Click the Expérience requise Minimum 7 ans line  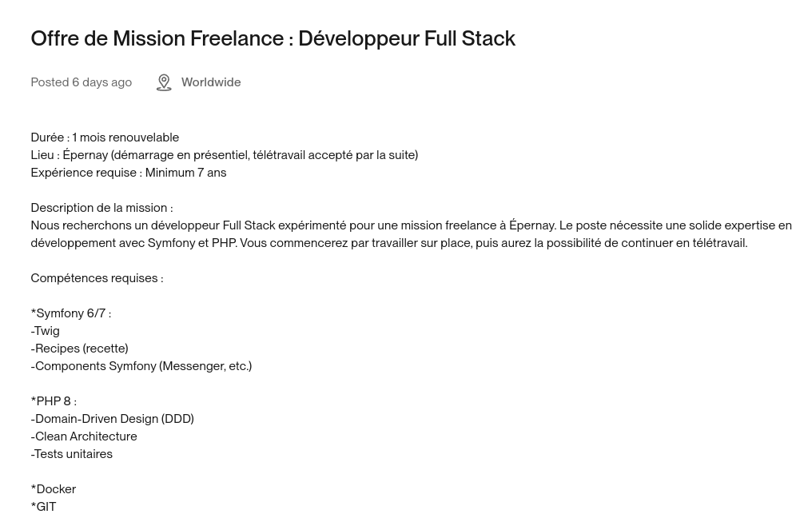click(x=129, y=173)
